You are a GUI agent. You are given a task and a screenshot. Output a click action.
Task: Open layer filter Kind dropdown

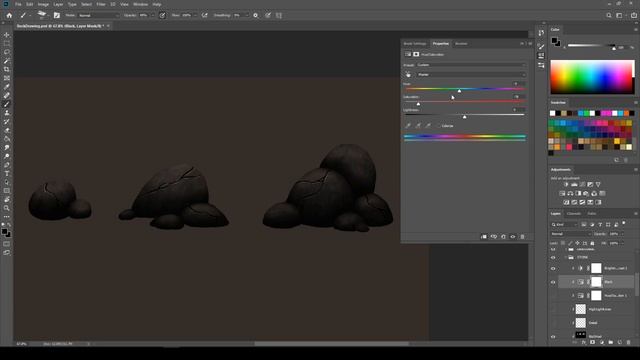click(564, 224)
